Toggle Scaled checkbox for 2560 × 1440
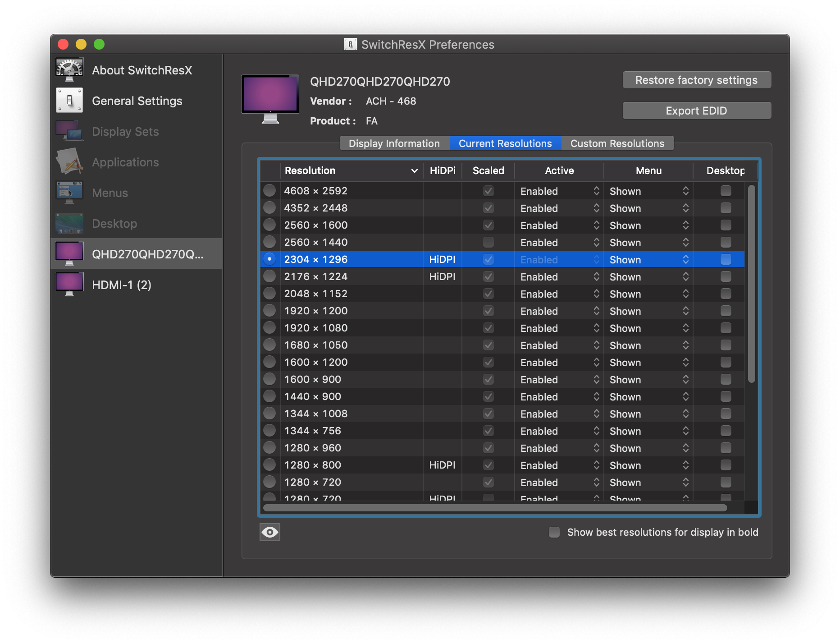840x644 pixels. [x=488, y=242]
